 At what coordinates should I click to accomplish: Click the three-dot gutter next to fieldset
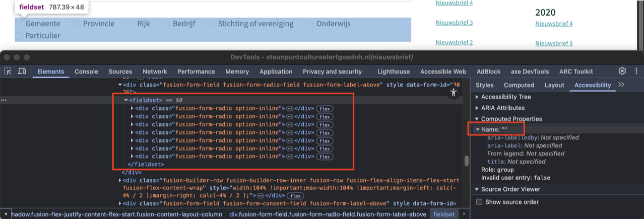click(x=5, y=100)
